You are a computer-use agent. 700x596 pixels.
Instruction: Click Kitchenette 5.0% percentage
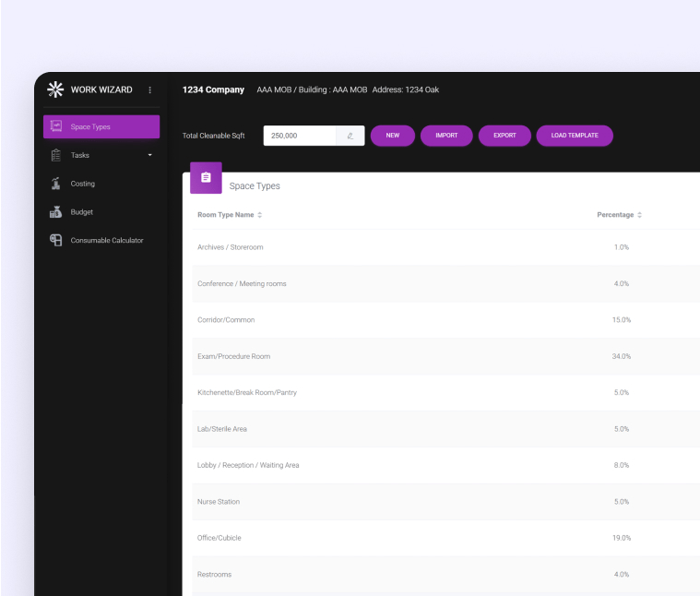click(622, 392)
